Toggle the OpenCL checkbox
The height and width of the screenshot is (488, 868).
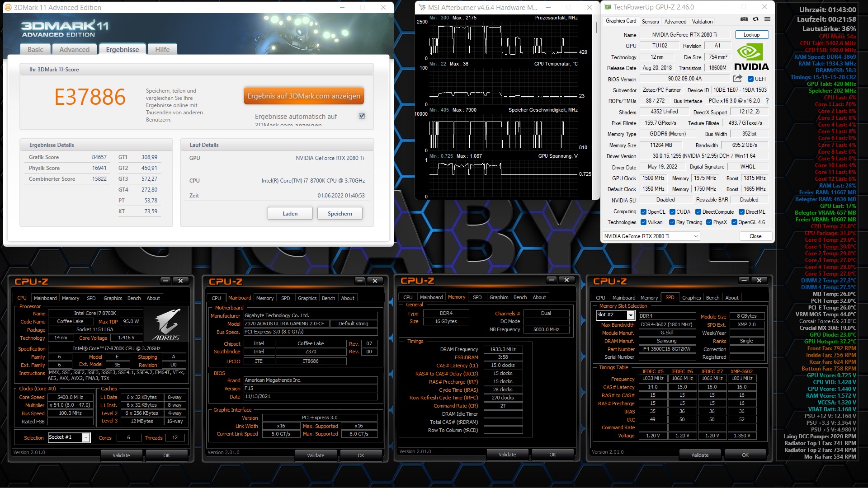(x=643, y=212)
